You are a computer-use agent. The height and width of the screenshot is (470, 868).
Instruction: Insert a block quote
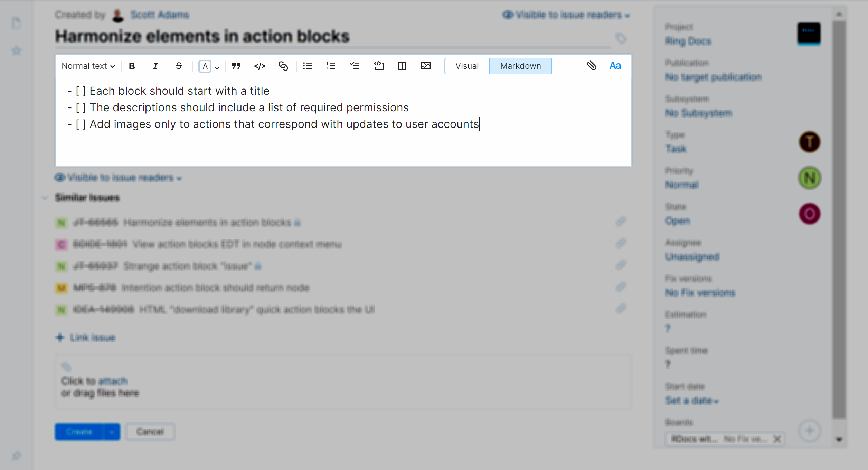click(236, 66)
